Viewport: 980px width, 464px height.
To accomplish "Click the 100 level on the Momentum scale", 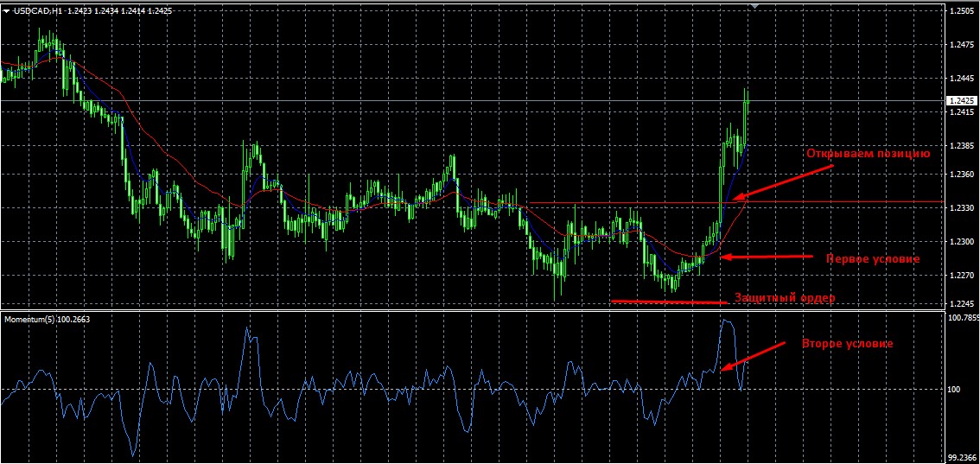I will pos(954,390).
